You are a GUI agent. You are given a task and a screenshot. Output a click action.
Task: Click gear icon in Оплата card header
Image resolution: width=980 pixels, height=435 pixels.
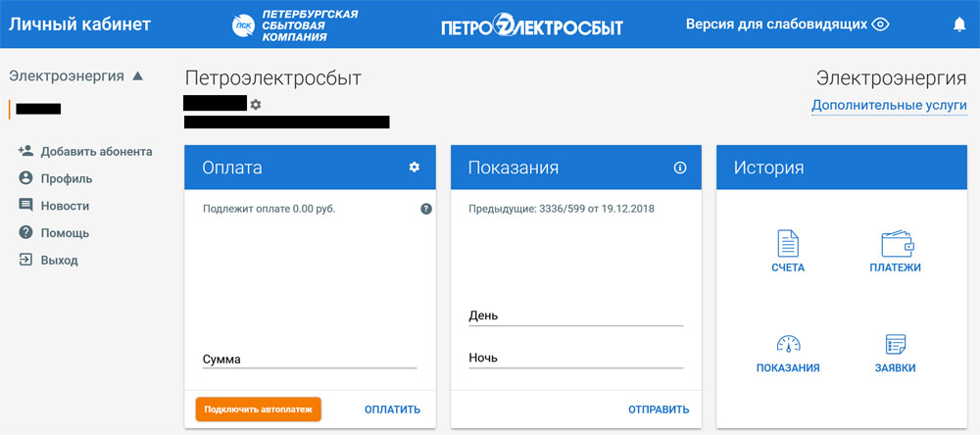(414, 168)
